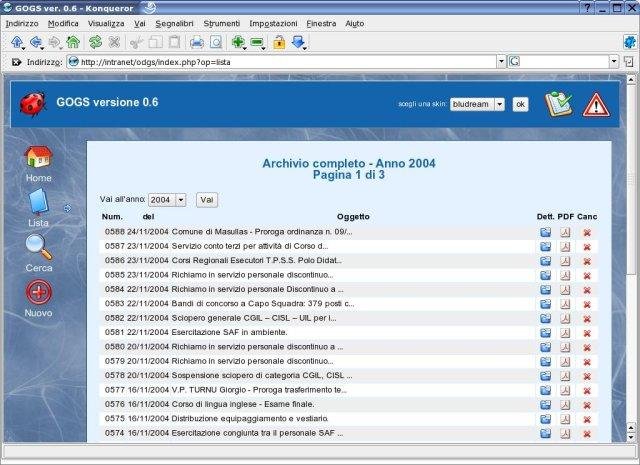Image resolution: width=640 pixels, height=465 pixels.
Task: Open the Impostazioni menu
Action: pyautogui.click(x=273, y=22)
